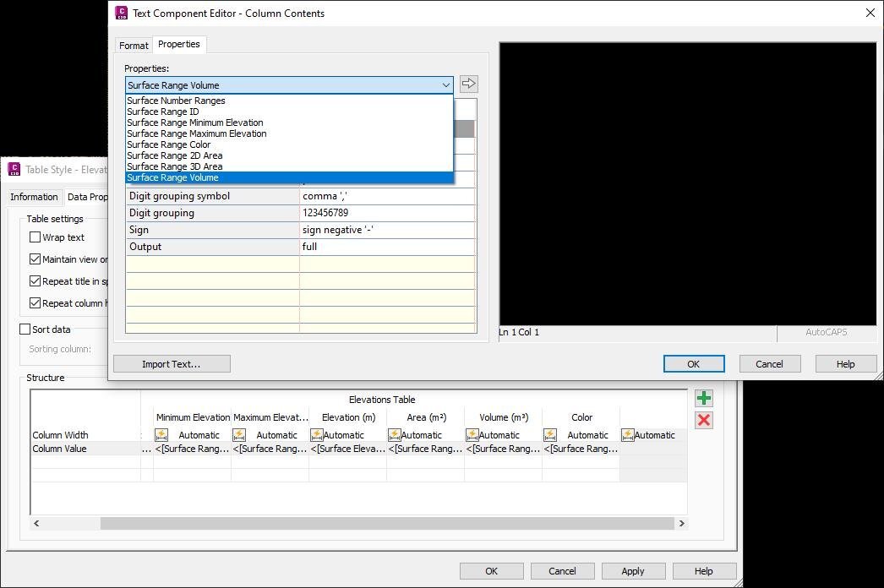884x588 pixels.
Task: Choose highlighted Surface Range Volume option
Action: (289, 177)
